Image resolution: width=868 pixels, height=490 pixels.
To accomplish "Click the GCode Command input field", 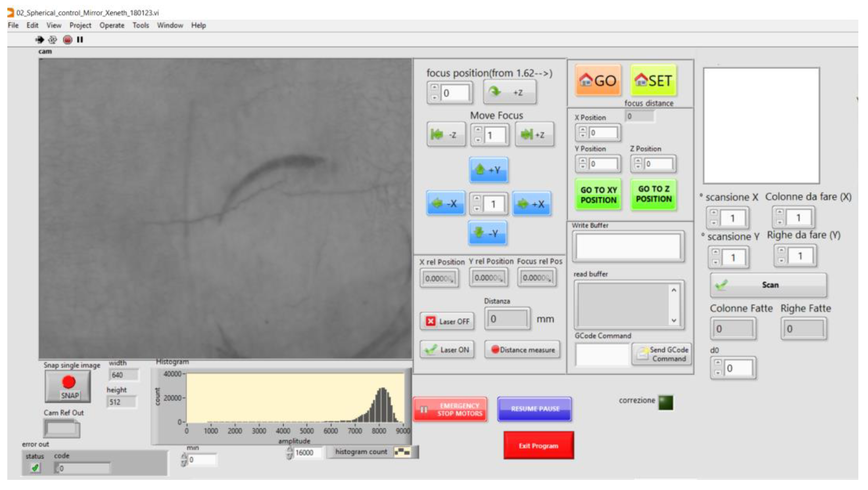I will click(x=602, y=354).
